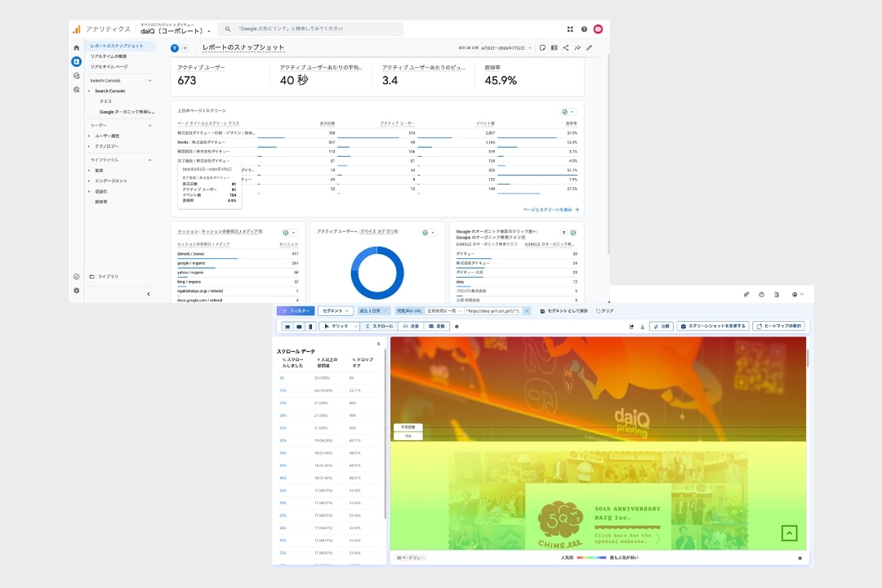This screenshot has height=588, width=882.
Task: Open the Analytics account avatar
Action: click(x=598, y=29)
